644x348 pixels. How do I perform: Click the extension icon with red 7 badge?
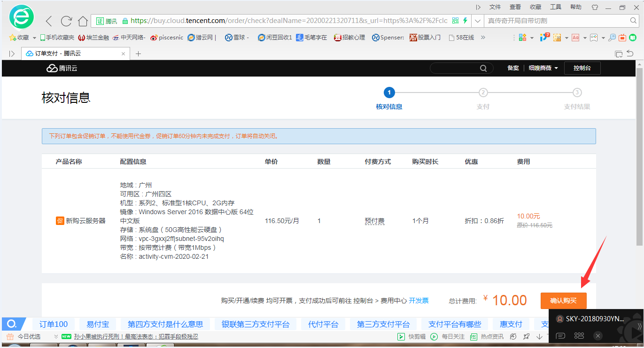[x=545, y=37]
